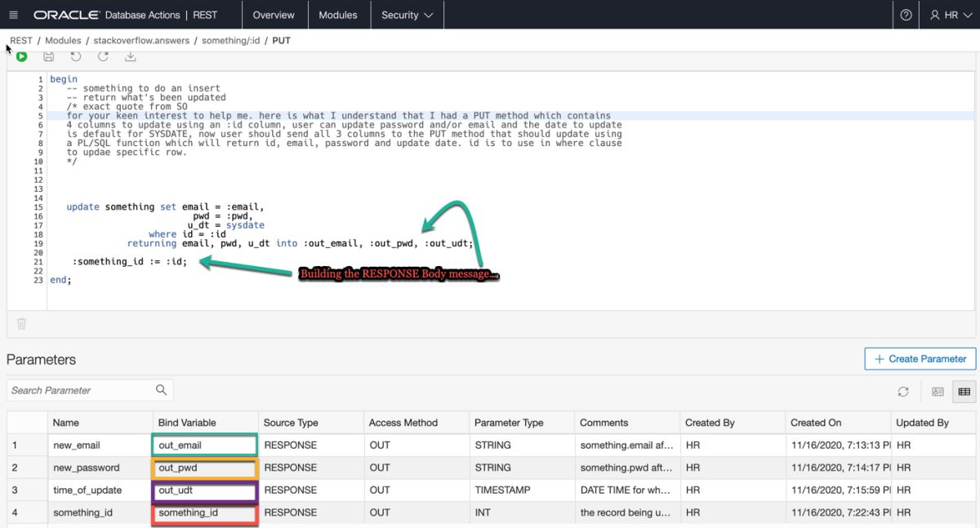
Task: Open something/:id breadcrumb link
Action: pyautogui.click(x=232, y=40)
